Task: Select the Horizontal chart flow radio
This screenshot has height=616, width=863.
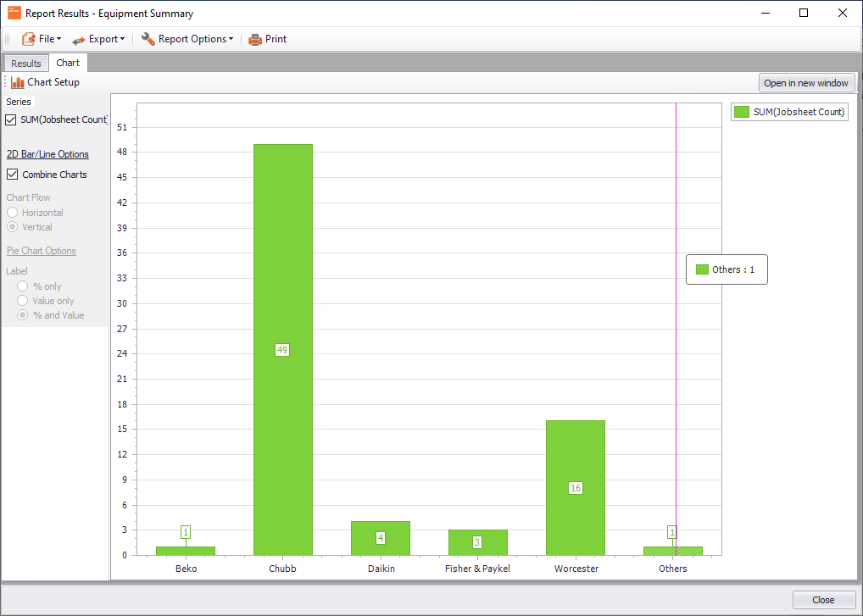Action: pyautogui.click(x=12, y=213)
